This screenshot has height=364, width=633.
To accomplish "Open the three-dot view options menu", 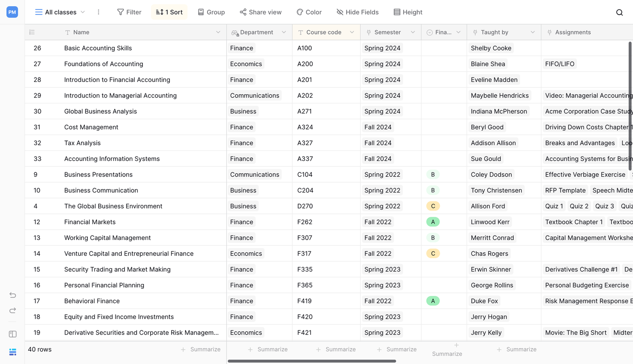I will pyautogui.click(x=98, y=12).
